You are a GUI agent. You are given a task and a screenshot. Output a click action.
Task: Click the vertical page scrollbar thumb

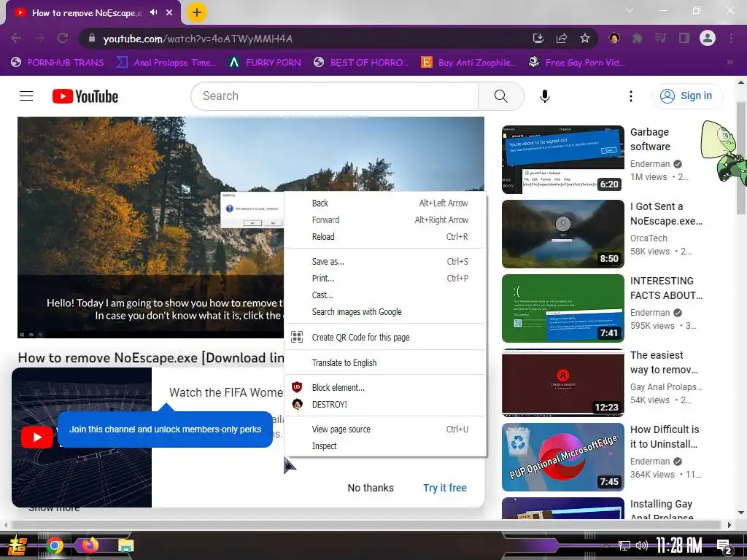coord(741,157)
